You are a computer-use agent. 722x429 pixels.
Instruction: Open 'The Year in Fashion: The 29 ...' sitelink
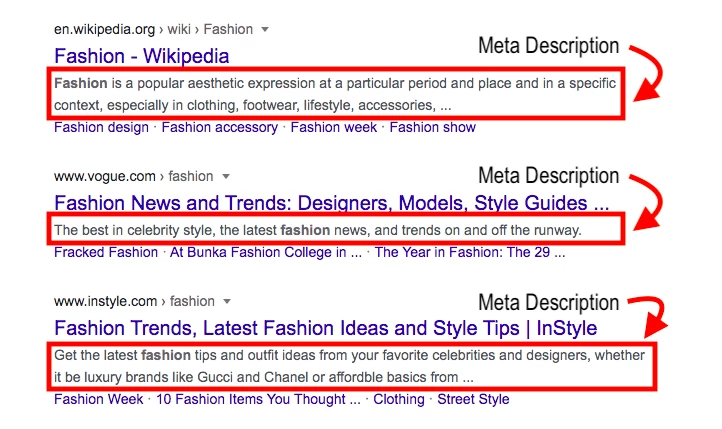click(x=470, y=252)
